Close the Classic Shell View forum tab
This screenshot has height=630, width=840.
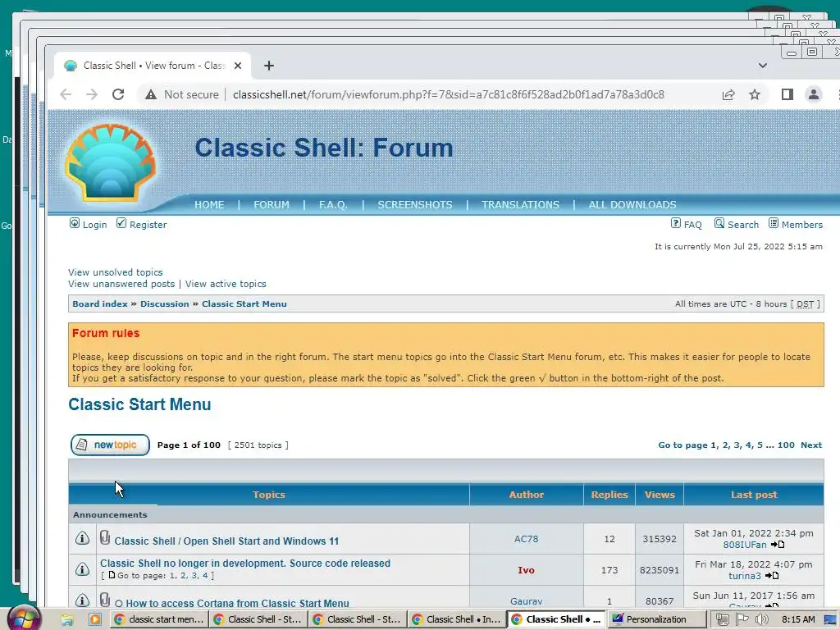click(x=238, y=66)
